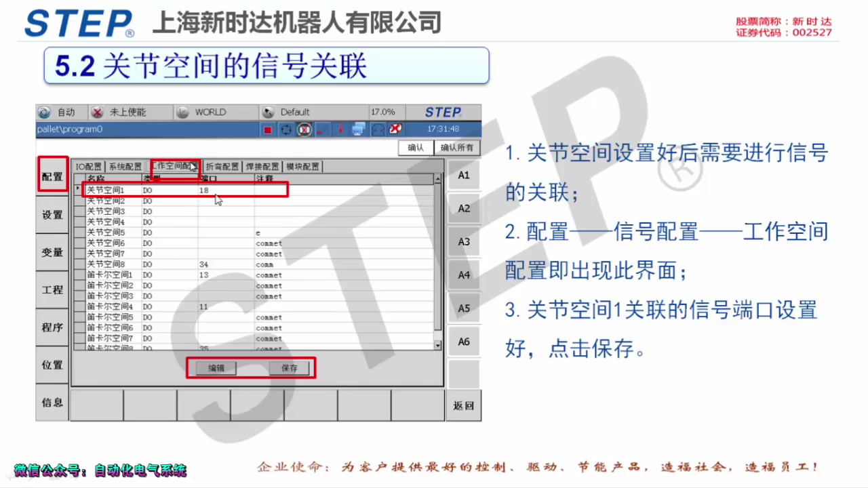The height and width of the screenshot is (488, 868).
Task: Switch to the 焊接配置 tab
Action: pos(262,167)
